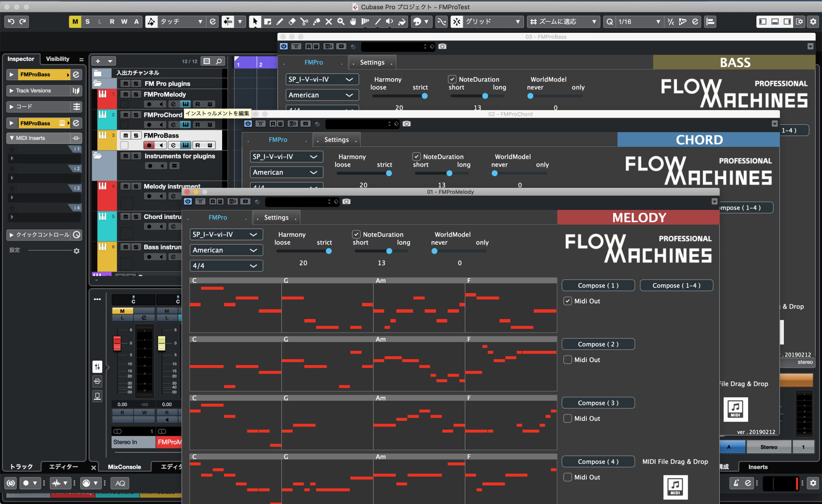Click the add track plus button
The height and width of the screenshot is (504, 822).
coord(98,61)
